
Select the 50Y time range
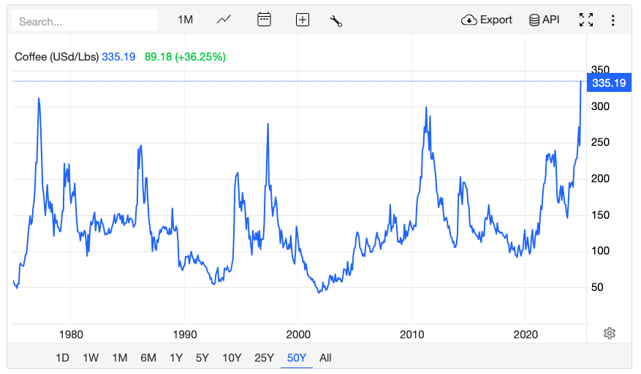pyautogui.click(x=296, y=358)
